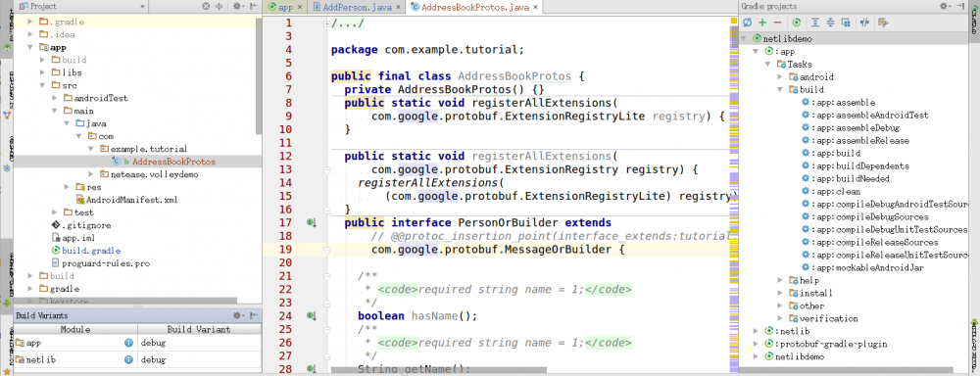
Task: Run :app:assembleDebug Gradle task
Action: (852, 128)
